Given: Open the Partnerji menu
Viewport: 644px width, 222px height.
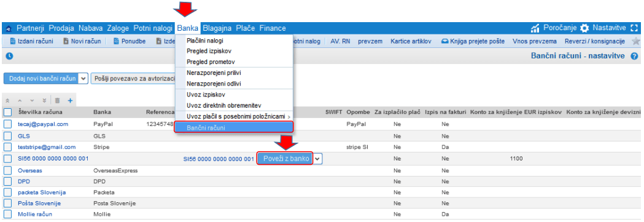Looking at the screenshot, I should 31,28.
